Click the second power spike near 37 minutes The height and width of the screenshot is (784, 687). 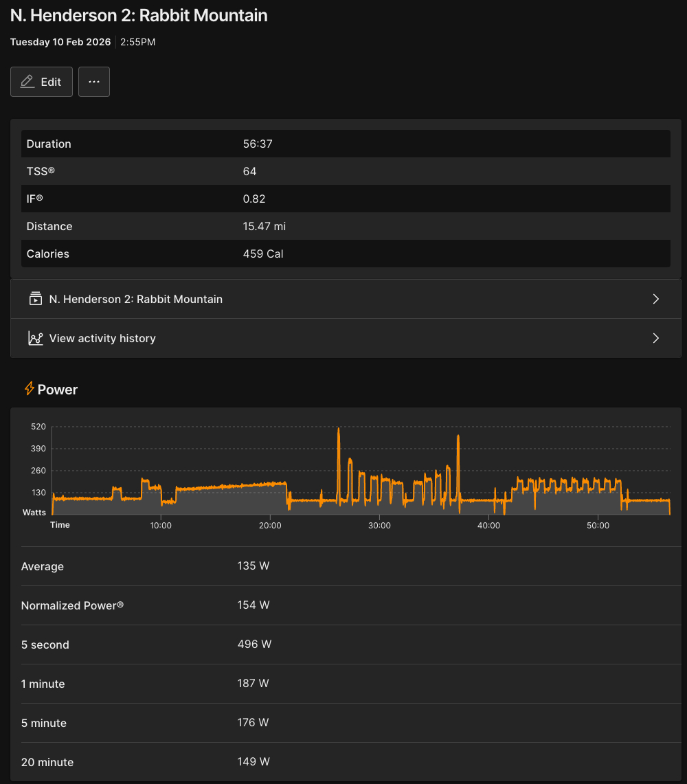[458, 438]
